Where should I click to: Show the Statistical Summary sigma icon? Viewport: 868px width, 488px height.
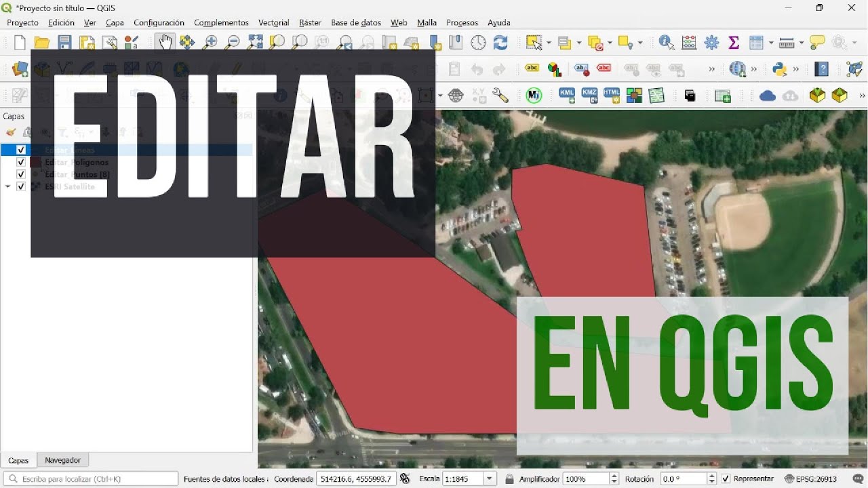click(x=734, y=42)
